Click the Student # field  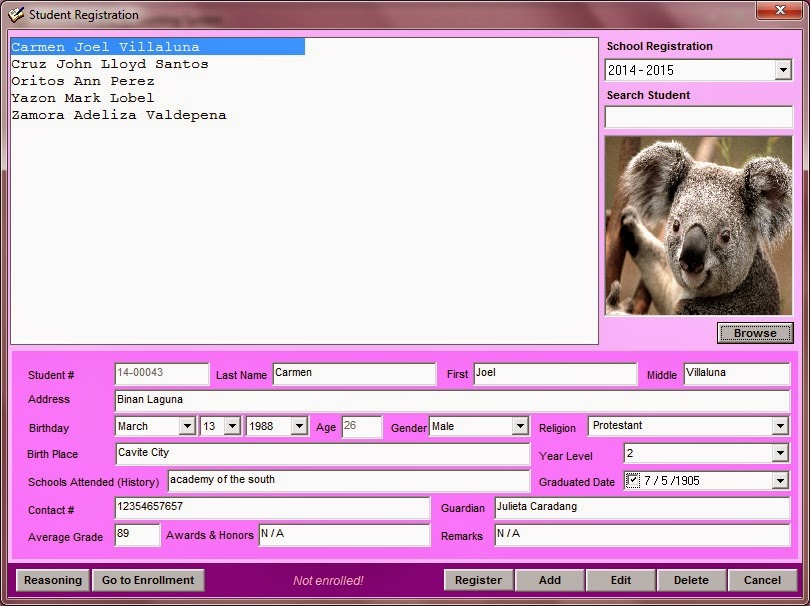pyautogui.click(x=162, y=374)
